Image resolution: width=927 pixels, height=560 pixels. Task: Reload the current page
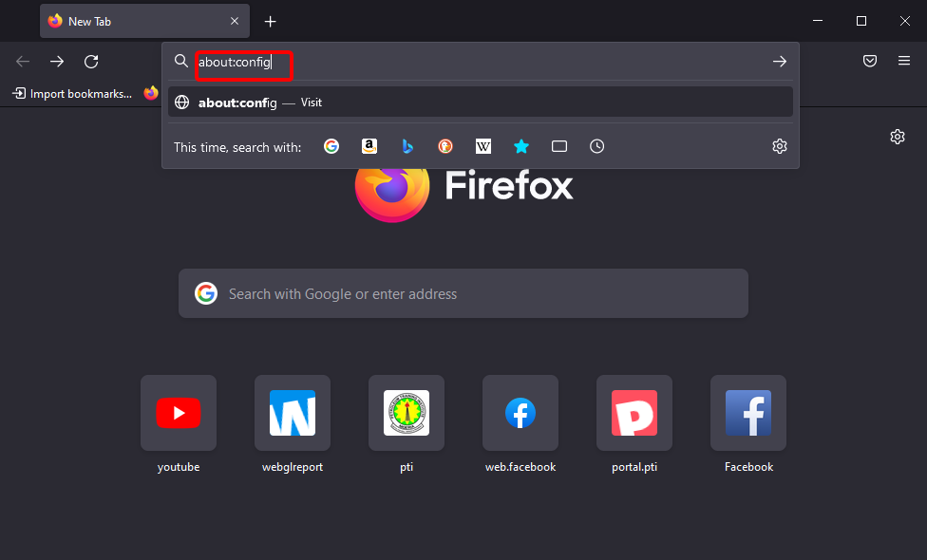point(91,62)
